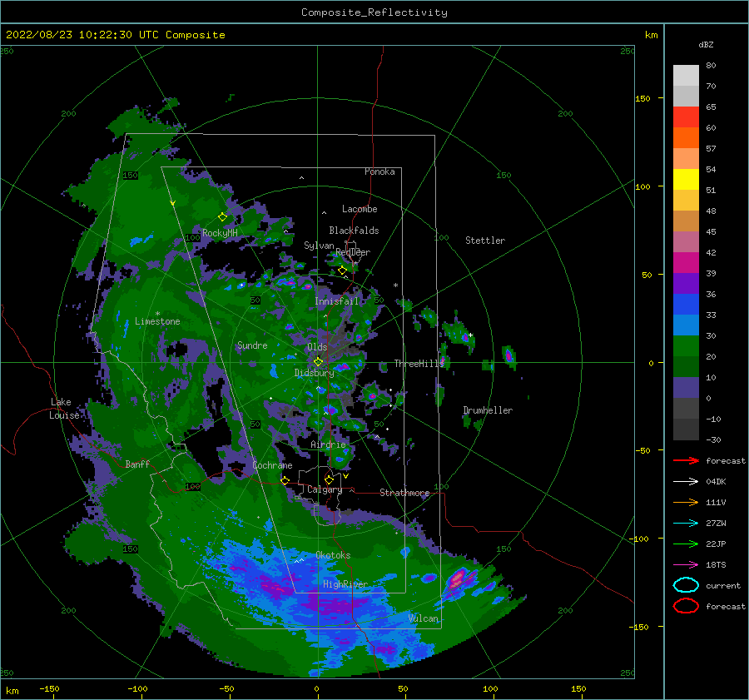Click the Ponoka label
The width and height of the screenshot is (749, 700).
tap(379, 171)
